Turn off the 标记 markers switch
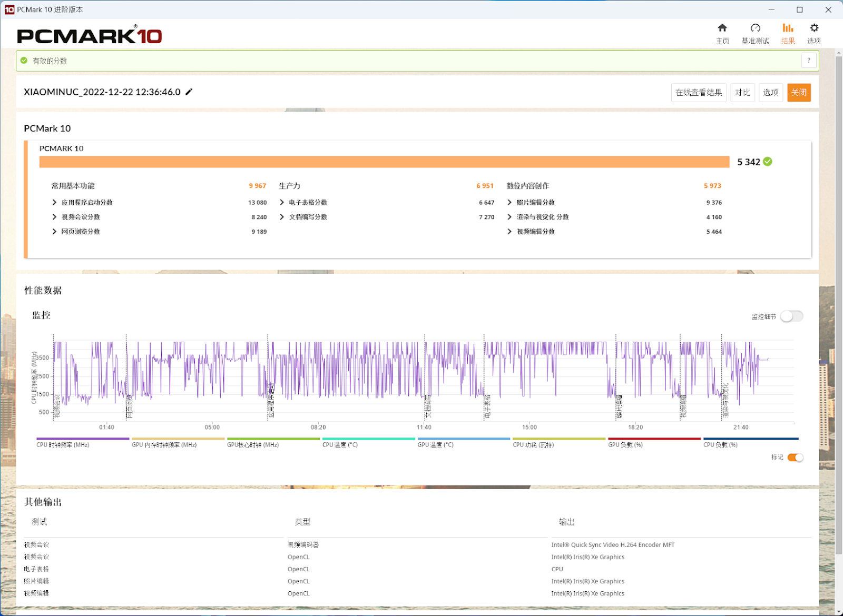 (795, 458)
